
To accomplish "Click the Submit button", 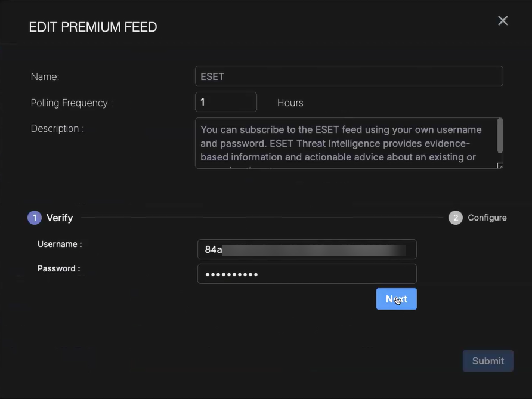I will point(488,361).
